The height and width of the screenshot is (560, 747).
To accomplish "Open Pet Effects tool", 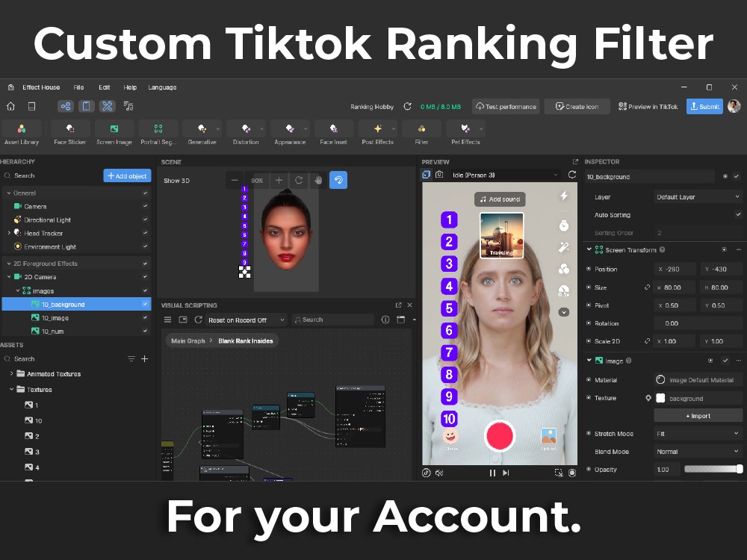I will click(465, 134).
